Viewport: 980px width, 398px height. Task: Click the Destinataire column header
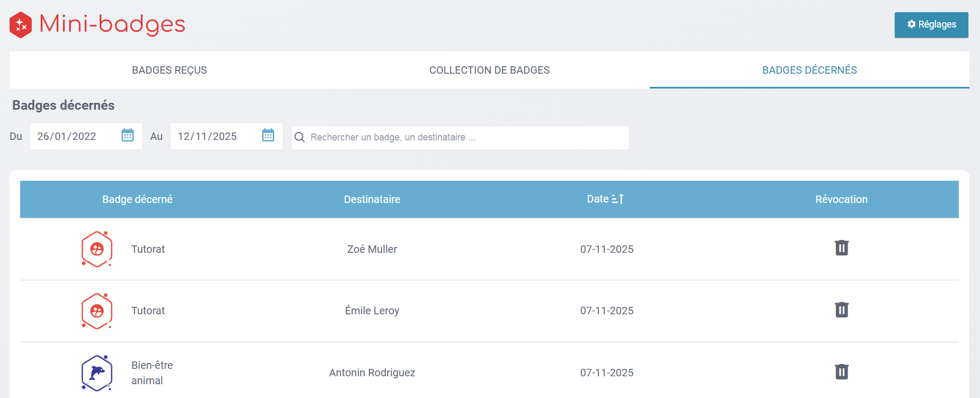tap(372, 199)
